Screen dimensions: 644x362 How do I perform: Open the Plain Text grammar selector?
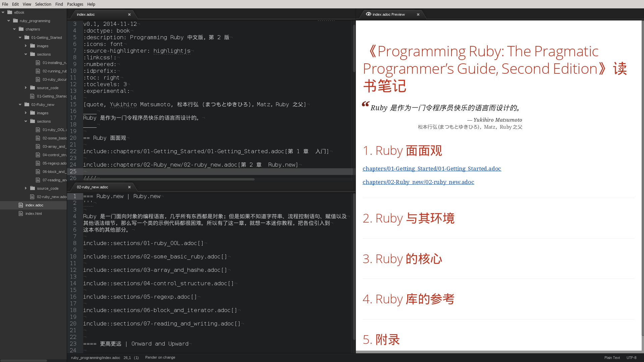(x=612, y=358)
